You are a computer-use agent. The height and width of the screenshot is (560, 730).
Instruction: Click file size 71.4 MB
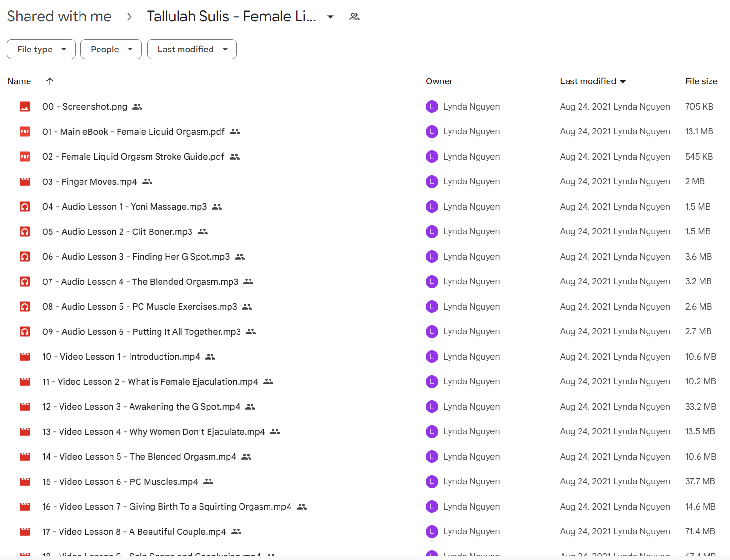(700, 531)
